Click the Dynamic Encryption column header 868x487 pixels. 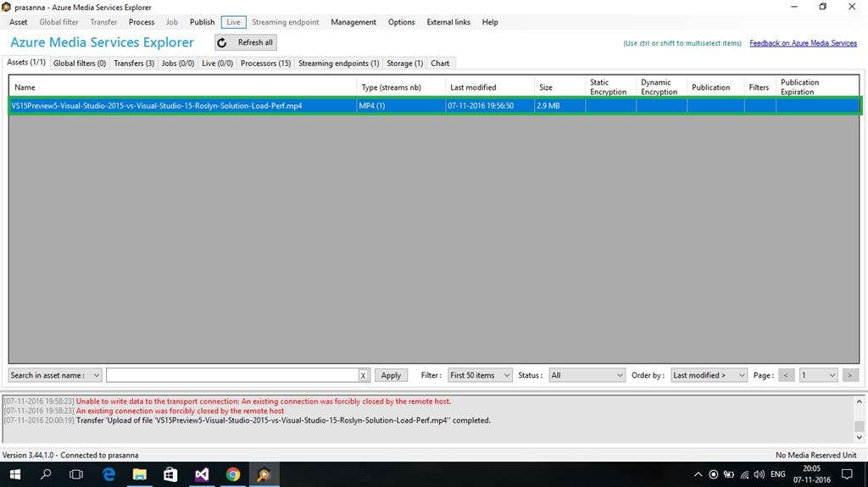pos(661,87)
